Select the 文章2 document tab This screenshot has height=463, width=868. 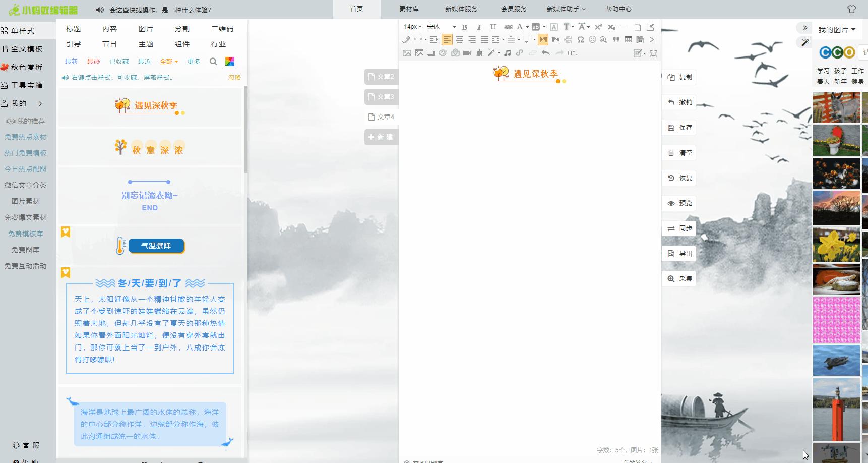coord(381,77)
